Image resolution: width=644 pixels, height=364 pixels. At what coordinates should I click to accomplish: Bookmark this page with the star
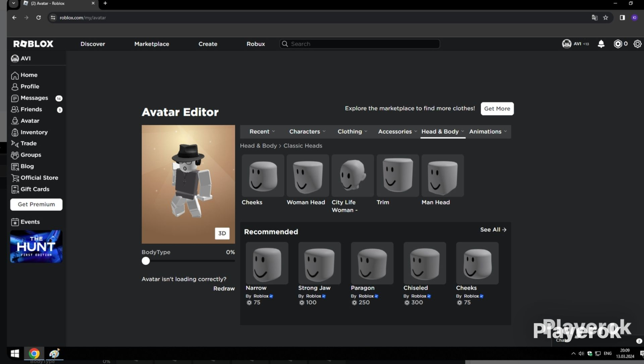click(605, 17)
